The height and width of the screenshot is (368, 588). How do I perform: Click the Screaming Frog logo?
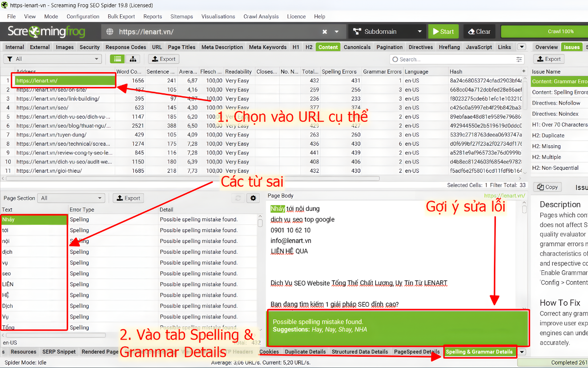(x=47, y=32)
